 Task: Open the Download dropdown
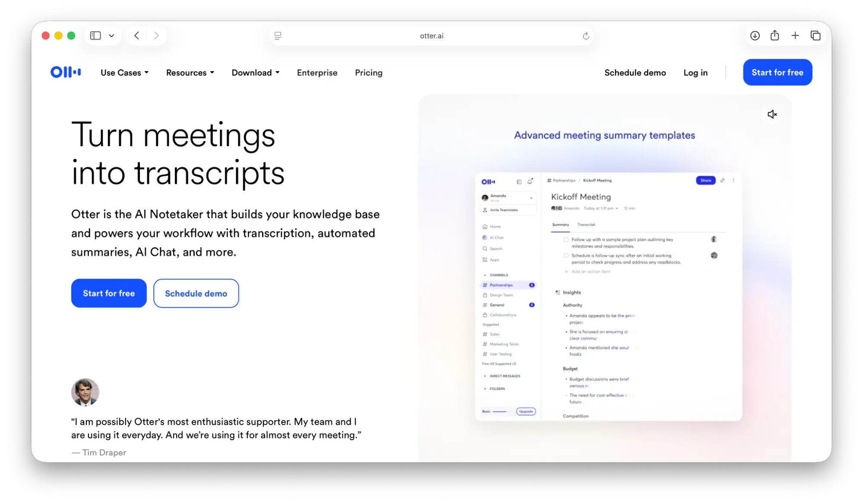[255, 72]
